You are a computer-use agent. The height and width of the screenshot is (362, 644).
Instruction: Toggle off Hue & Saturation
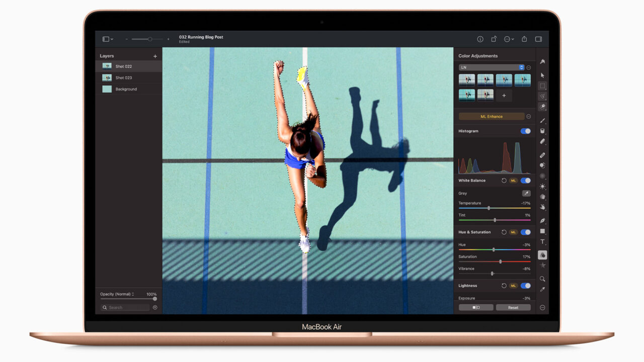(525, 232)
